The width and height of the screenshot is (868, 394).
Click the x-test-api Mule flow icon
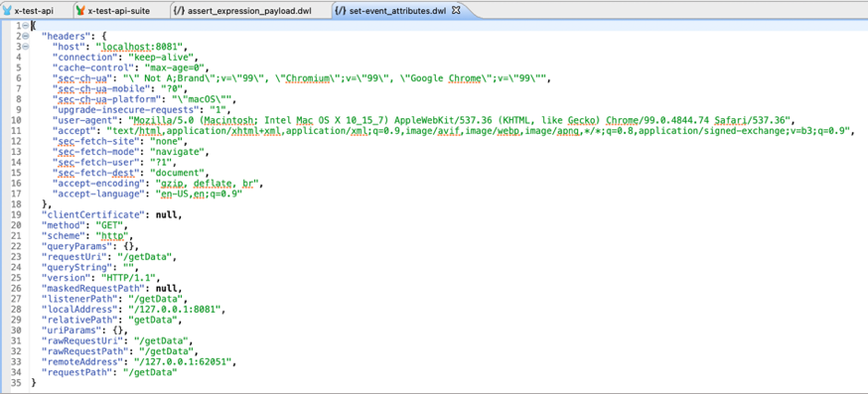[x=7, y=11]
